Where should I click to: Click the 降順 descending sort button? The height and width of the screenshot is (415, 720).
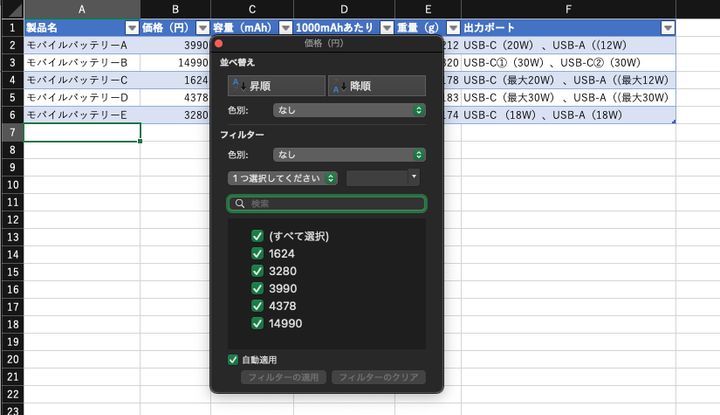pos(376,86)
